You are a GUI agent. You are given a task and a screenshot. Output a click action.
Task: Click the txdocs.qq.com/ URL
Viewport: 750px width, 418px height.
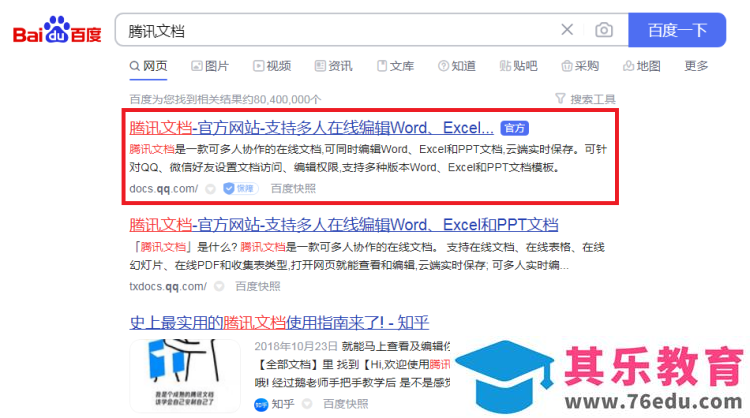click(x=168, y=286)
